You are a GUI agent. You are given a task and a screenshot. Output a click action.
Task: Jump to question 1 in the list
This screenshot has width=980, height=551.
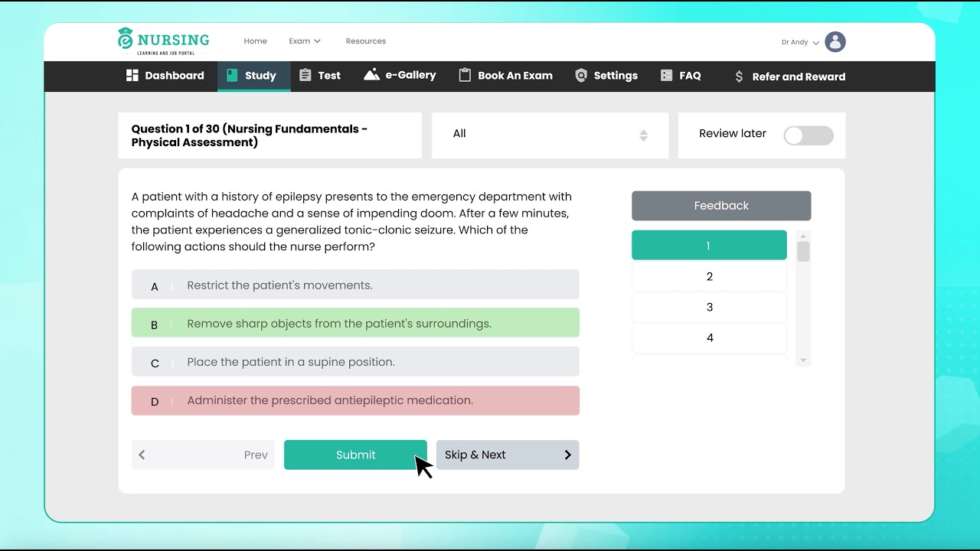(x=709, y=246)
